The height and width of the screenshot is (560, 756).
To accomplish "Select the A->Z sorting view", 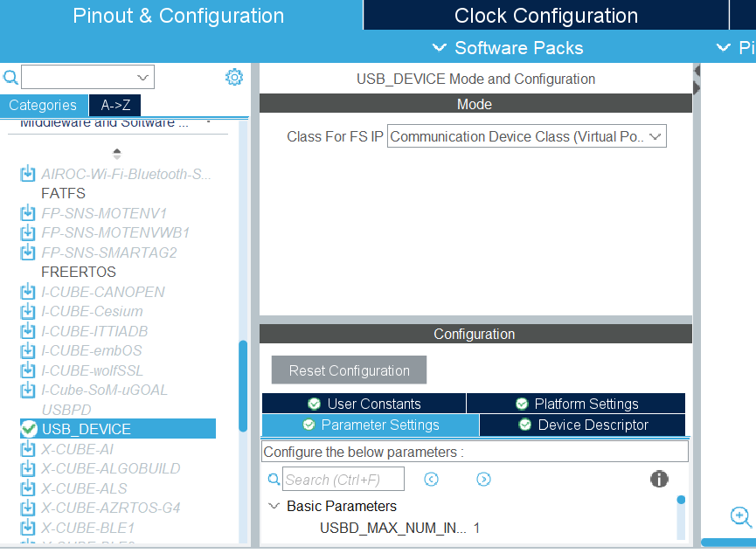I will (114, 105).
